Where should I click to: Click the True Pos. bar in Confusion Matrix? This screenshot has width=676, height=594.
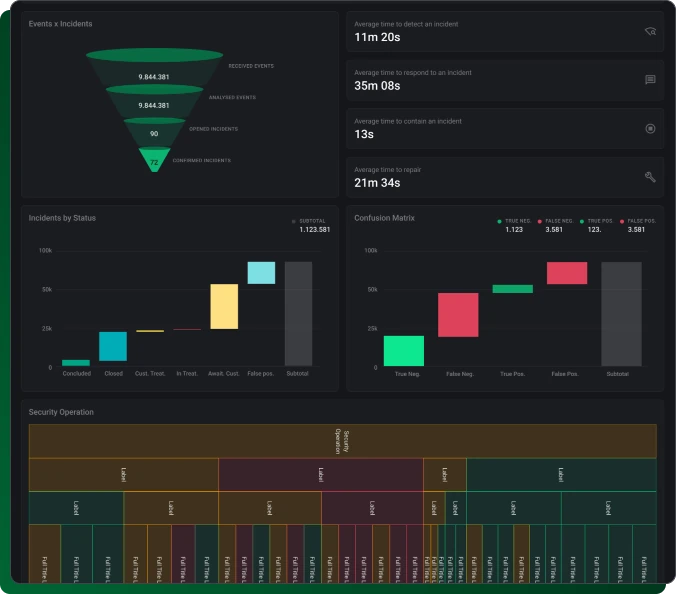pyautogui.click(x=513, y=289)
